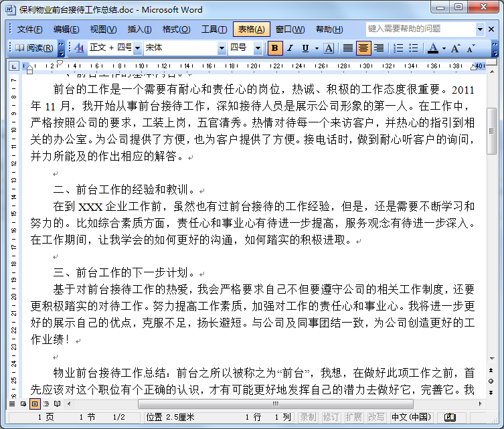Open underline style dropdown arrow
504x429 pixels.
click(317, 48)
